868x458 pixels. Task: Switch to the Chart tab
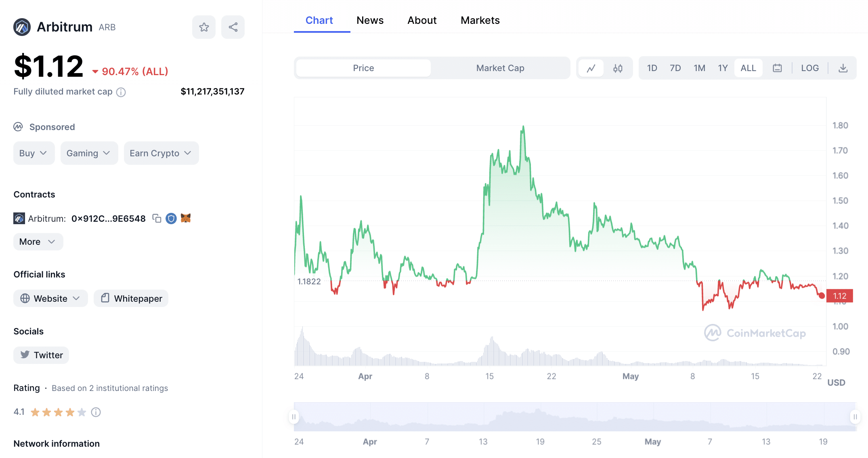[x=319, y=20]
